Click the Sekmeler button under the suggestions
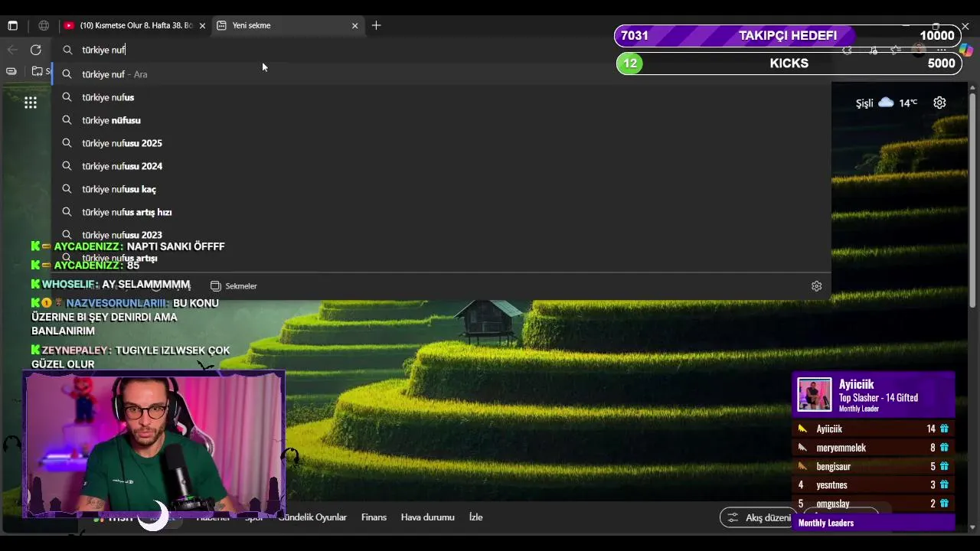980x551 pixels. click(x=234, y=285)
